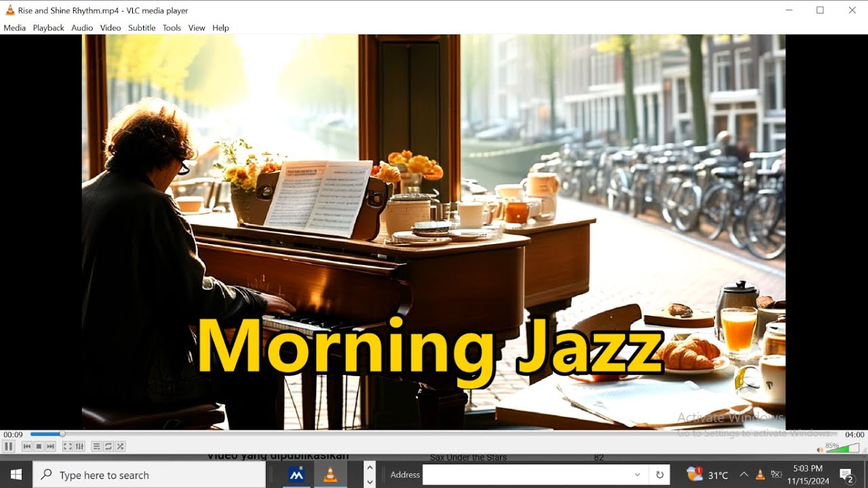868x488 pixels.
Task: Expand the Address bar dropdown
Action: click(x=637, y=474)
